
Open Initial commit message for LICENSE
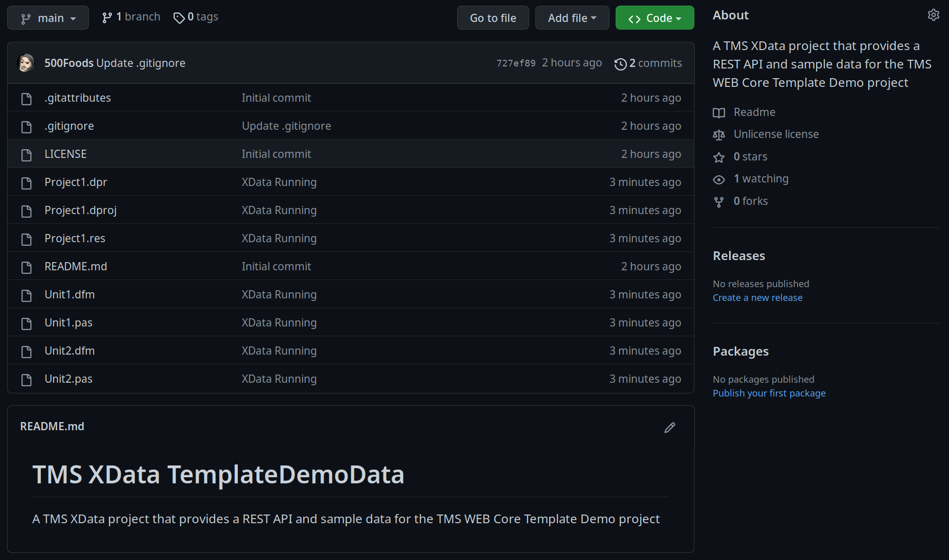click(276, 154)
